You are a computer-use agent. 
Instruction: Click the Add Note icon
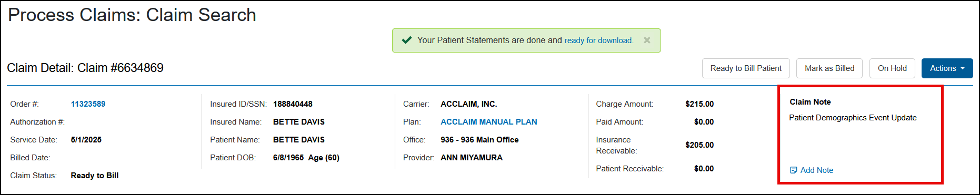[794, 170]
